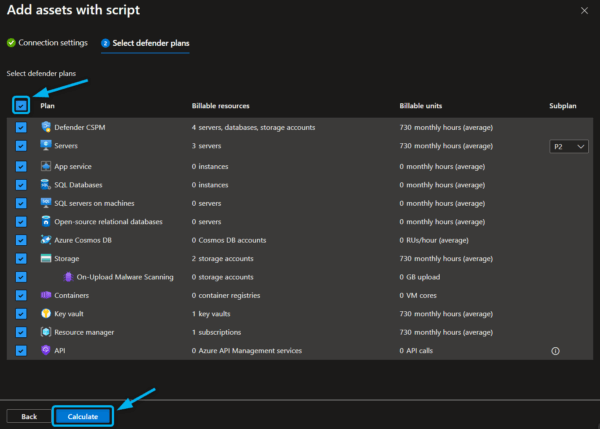Click the Servers monitor icon
Image resolution: width=600 pixels, height=429 pixels.
click(46, 145)
